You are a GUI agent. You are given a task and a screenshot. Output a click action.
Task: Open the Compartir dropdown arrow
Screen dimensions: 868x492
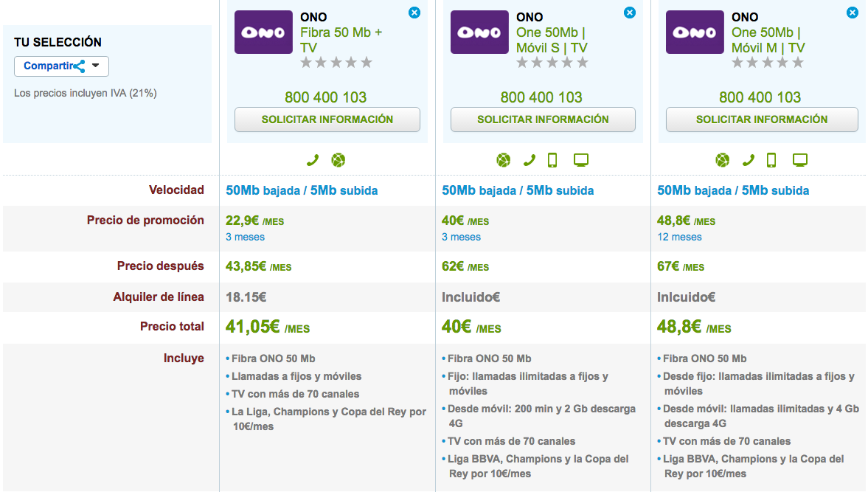pos(96,66)
